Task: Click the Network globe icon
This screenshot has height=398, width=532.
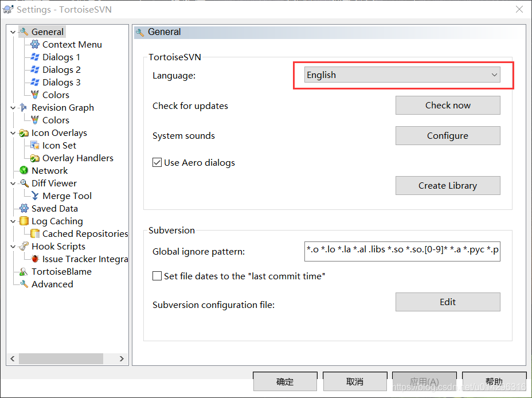Action: click(x=24, y=170)
